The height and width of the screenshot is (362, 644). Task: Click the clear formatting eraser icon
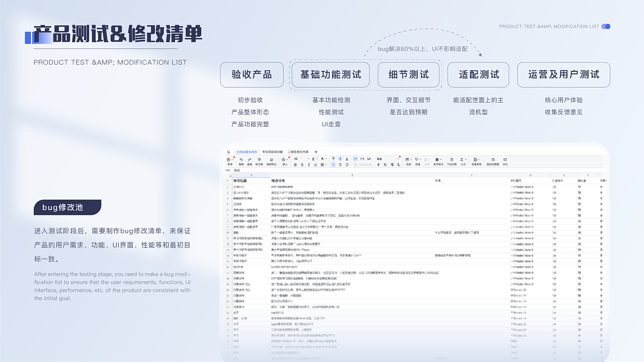point(272,159)
